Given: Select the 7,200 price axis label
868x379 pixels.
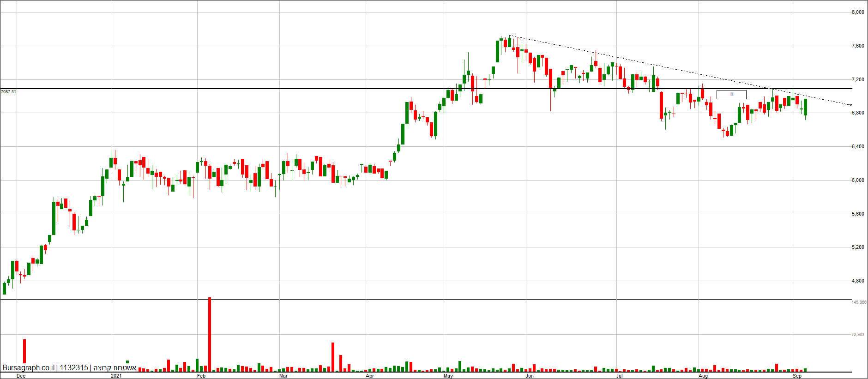Looking at the screenshot, I should point(858,80).
